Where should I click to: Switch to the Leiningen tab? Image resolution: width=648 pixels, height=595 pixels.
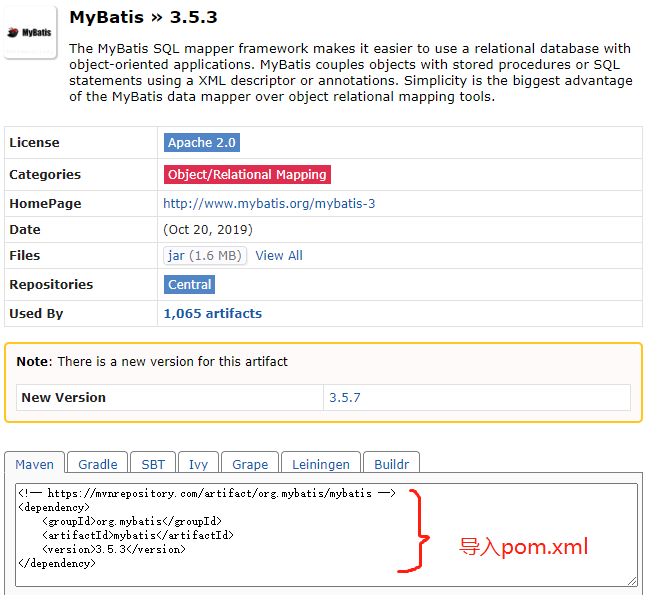click(x=321, y=463)
